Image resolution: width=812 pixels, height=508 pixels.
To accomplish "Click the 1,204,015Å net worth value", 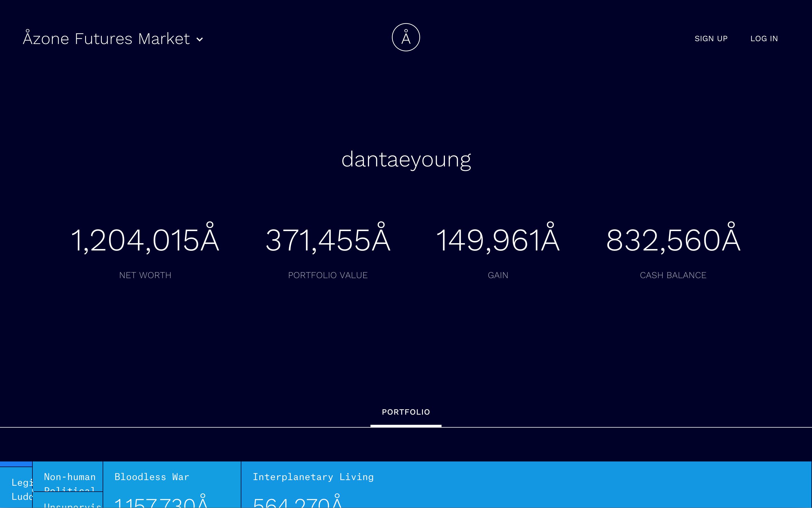I will [x=145, y=239].
